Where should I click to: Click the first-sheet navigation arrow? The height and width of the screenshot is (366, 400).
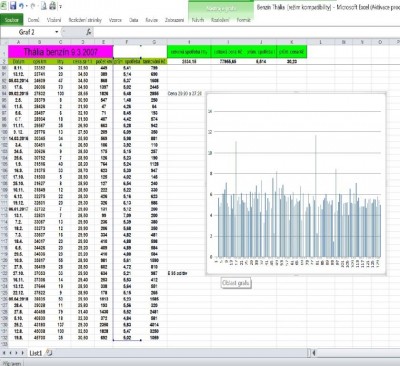4,353
